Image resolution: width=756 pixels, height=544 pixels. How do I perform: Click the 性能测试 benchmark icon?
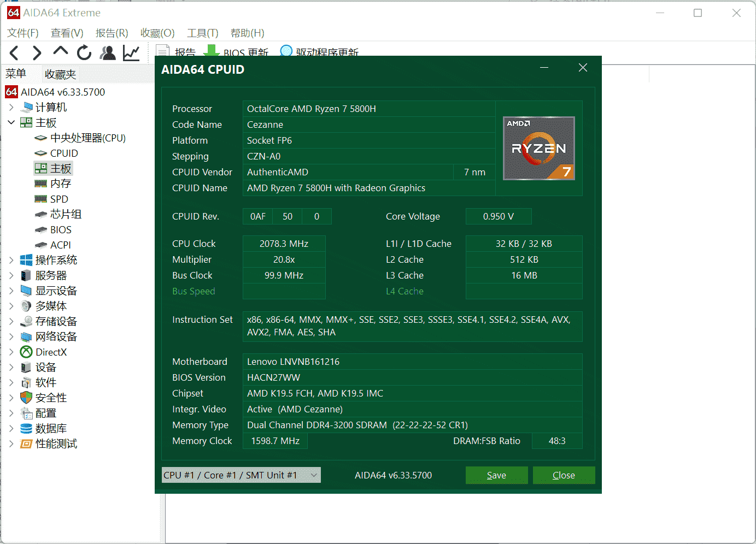coord(26,444)
